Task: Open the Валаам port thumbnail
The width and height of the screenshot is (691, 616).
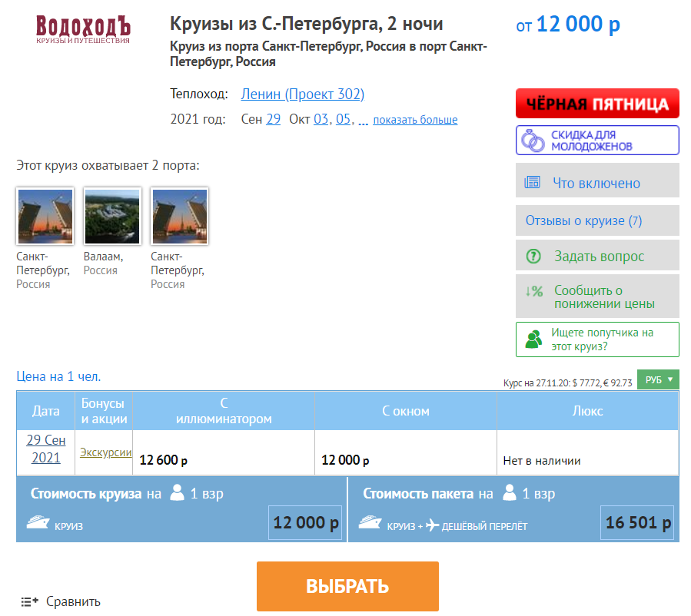Action: [112, 216]
